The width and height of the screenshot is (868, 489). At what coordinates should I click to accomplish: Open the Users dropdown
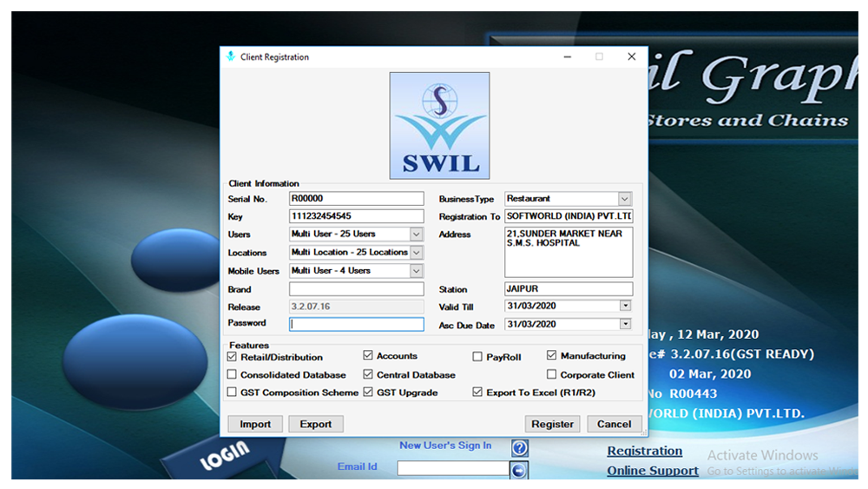pyautogui.click(x=417, y=235)
